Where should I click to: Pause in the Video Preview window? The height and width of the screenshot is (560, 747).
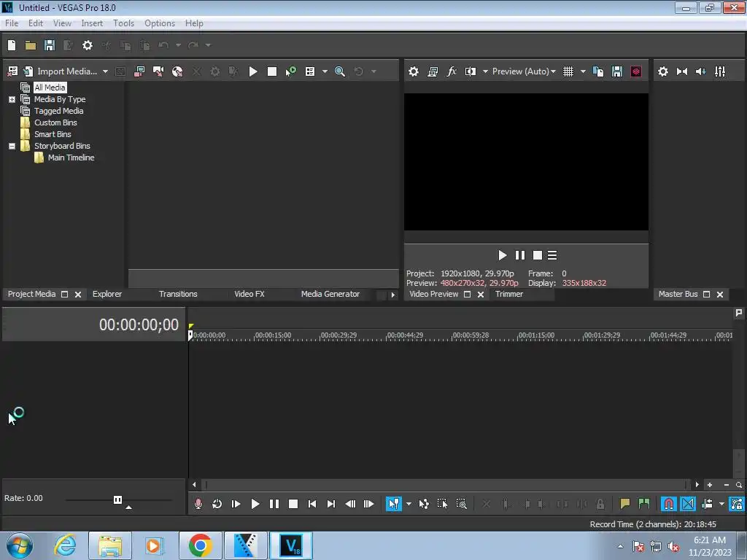519,255
